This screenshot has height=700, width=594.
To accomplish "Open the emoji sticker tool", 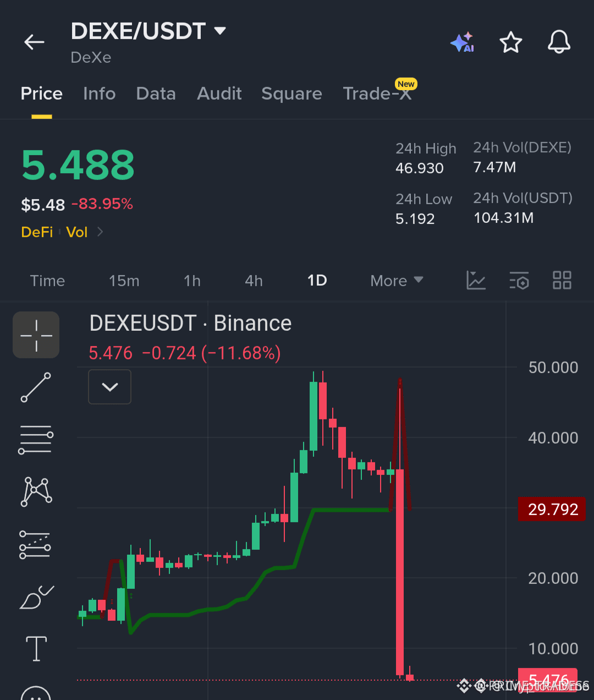I will [x=36, y=693].
